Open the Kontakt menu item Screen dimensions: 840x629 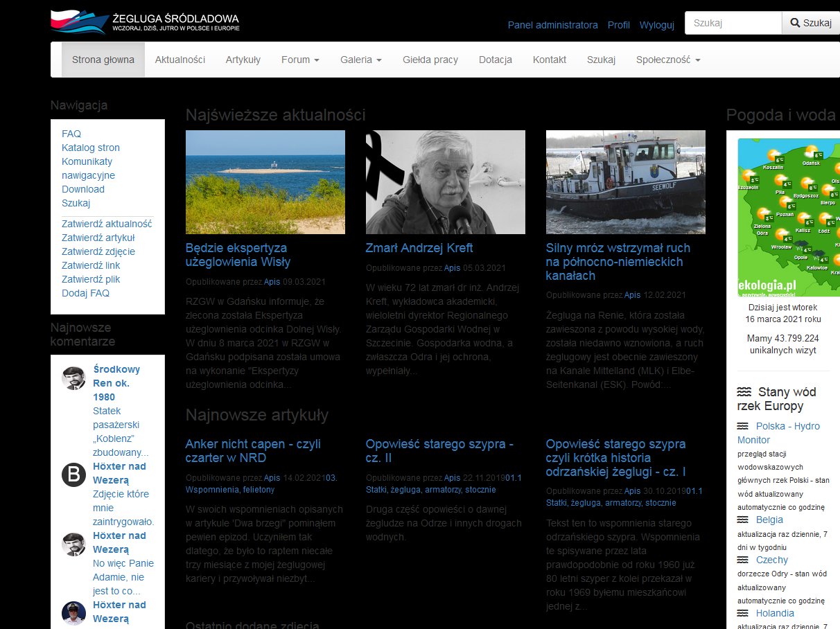click(x=550, y=60)
